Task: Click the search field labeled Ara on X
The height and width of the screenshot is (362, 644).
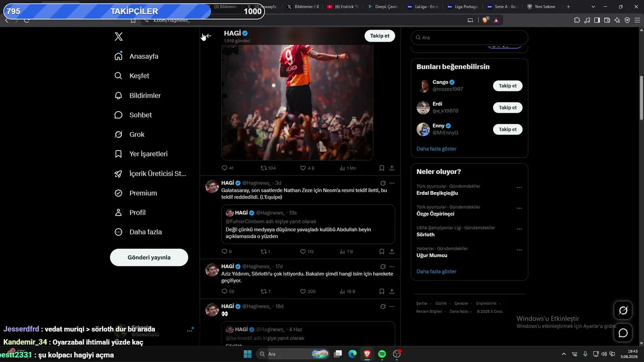Action: click(469, 38)
